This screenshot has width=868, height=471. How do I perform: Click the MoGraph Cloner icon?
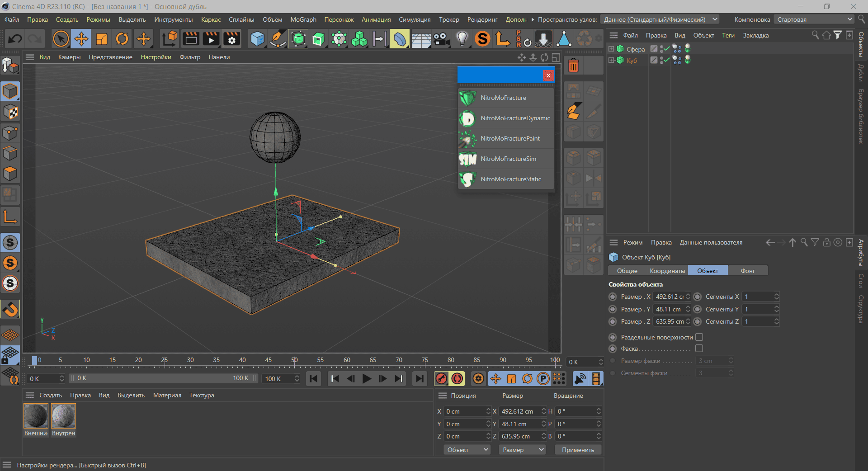click(359, 39)
